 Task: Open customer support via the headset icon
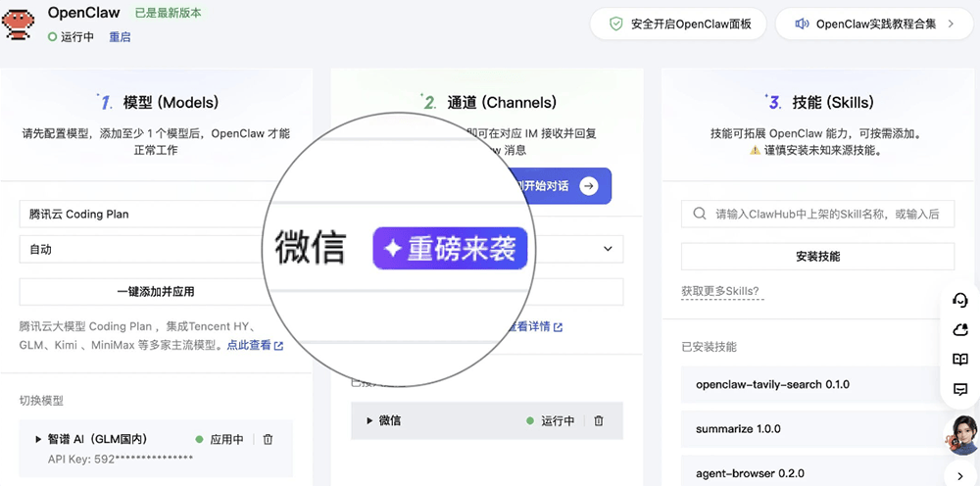click(959, 300)
